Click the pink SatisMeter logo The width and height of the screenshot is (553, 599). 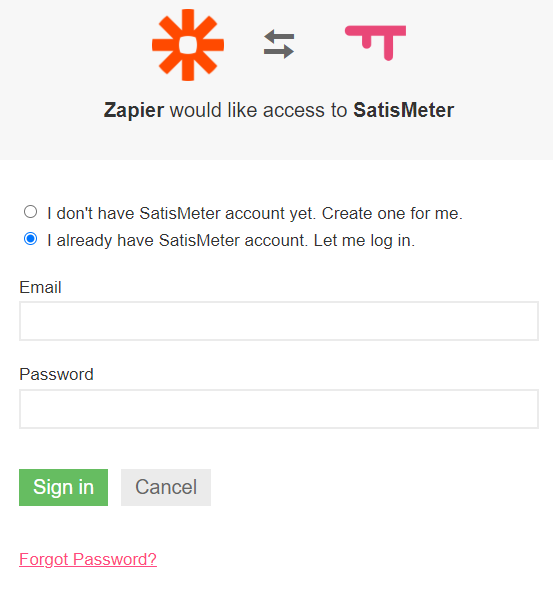(375, 43)
